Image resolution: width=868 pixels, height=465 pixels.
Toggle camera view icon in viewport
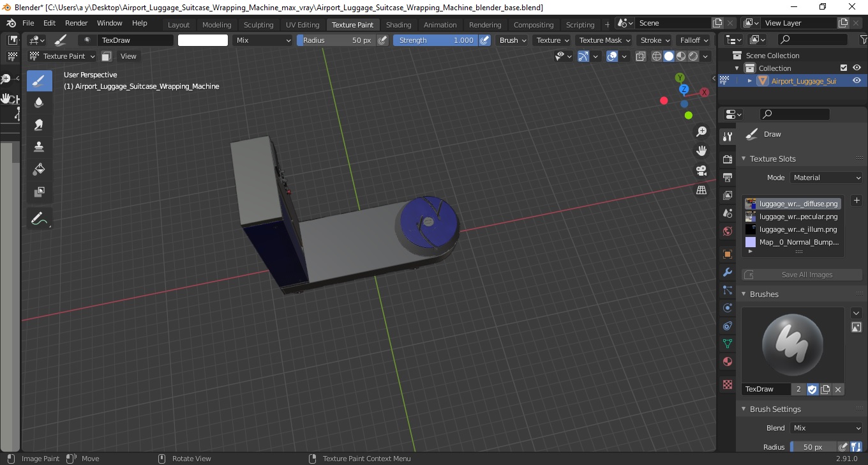coord(701,171)
